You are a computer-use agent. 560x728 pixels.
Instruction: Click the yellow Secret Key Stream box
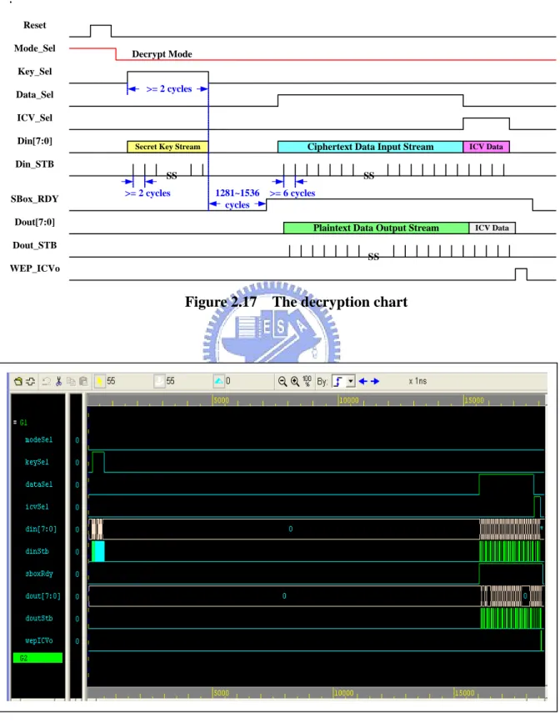point(167,147)
